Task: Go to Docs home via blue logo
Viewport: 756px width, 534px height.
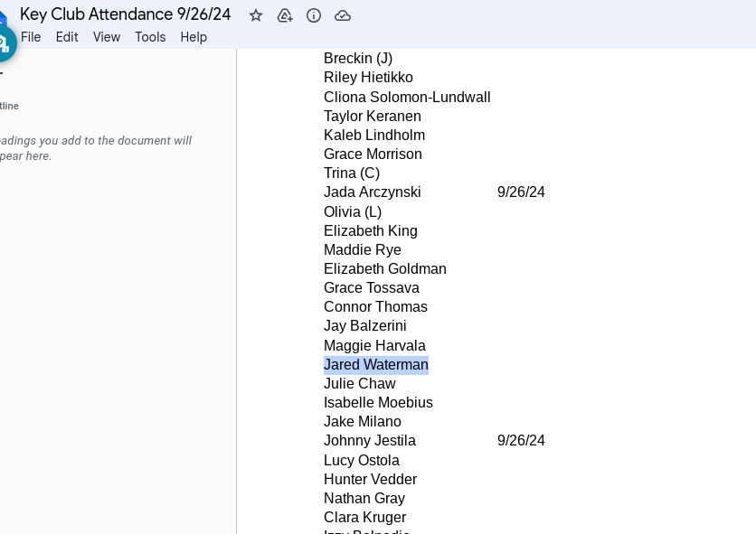Action: pyautogui.click(x=3, y=18)
